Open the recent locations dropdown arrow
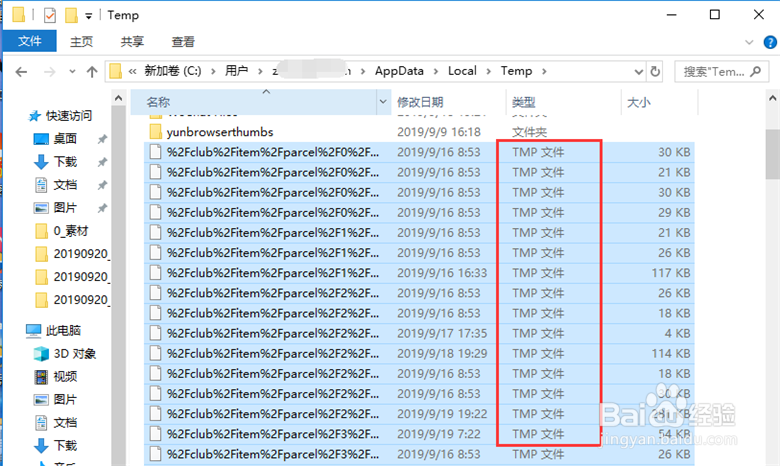 pos(72,72)
